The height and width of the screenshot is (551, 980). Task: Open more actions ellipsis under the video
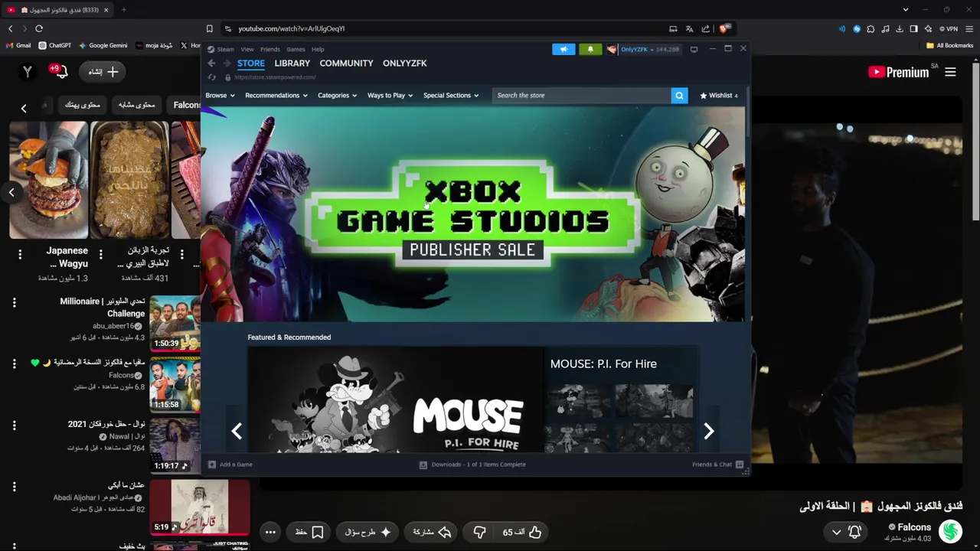click(x=270, y=532)
